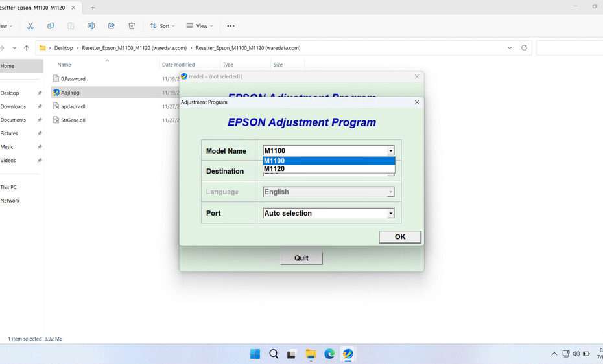Image resolution: width=603 pixels, height=364 pixels.
Task: Click Desktop in the address breadcrumb
Action: 64,48
